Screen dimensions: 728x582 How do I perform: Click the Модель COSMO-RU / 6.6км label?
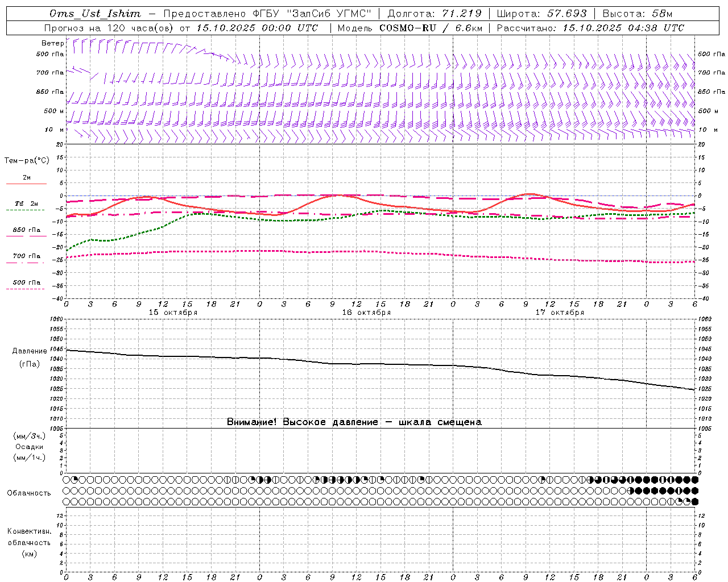410,28
